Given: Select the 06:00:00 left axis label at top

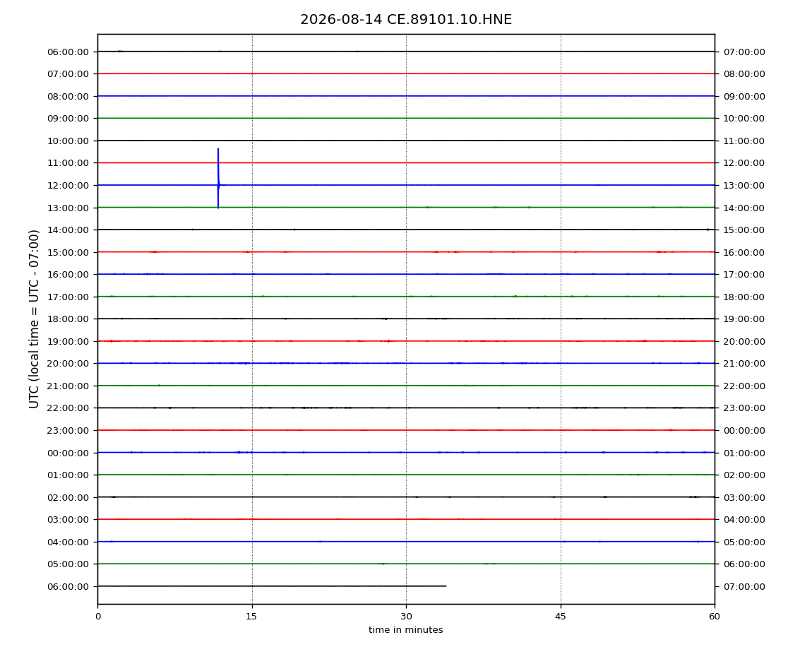Looking at the screenshot, I should [68, 52].
